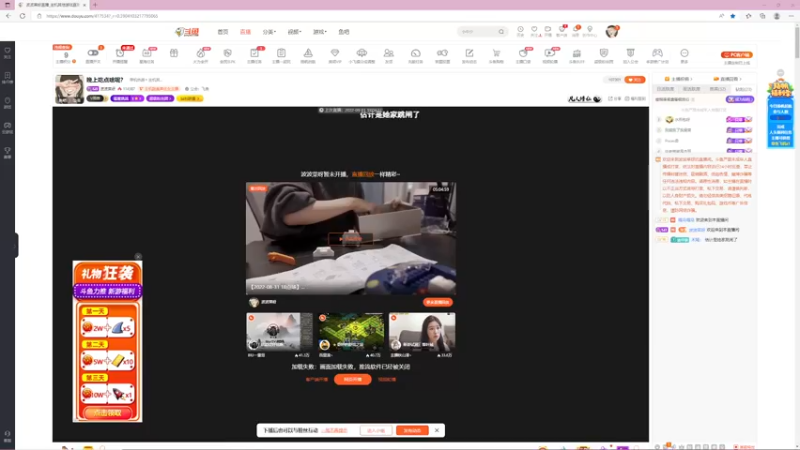Click the yellow badge under room title
The width and height of the screenshot is (800, 450).
pos(190,98)
